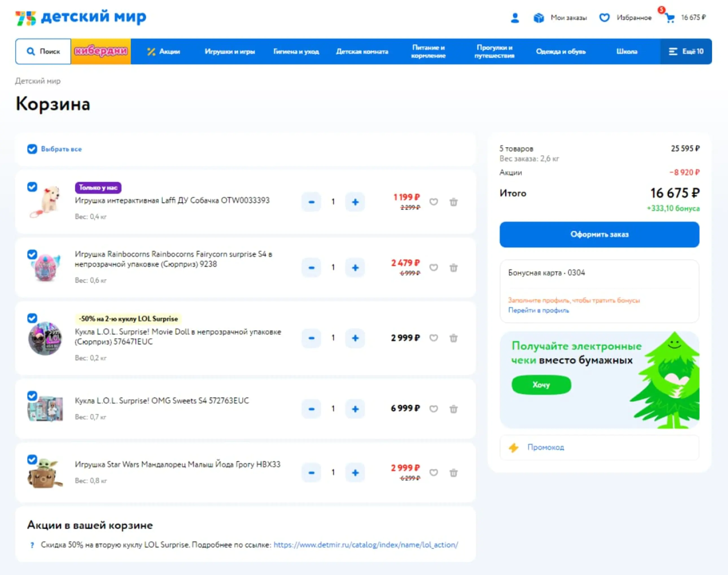Uncheck the Laffi Собачка item checkbox

(32, 187)
